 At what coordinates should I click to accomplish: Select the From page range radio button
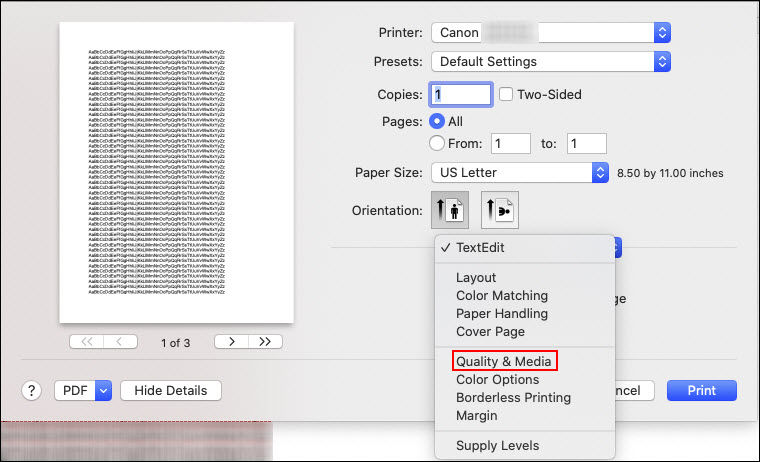pos(437,143)
